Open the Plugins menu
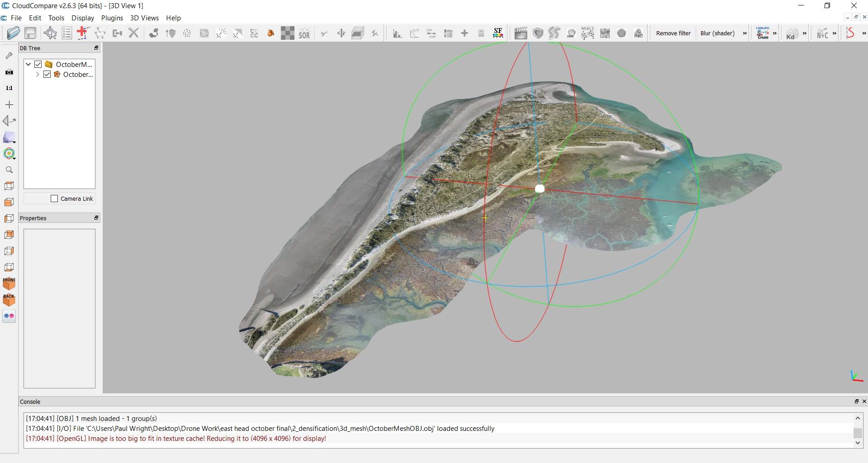The width and height of the screenshot is (868, 463). pos(112,18)
